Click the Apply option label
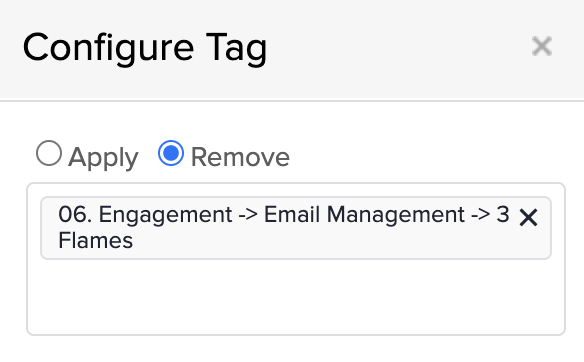584x362 pixels. point(103,158)
